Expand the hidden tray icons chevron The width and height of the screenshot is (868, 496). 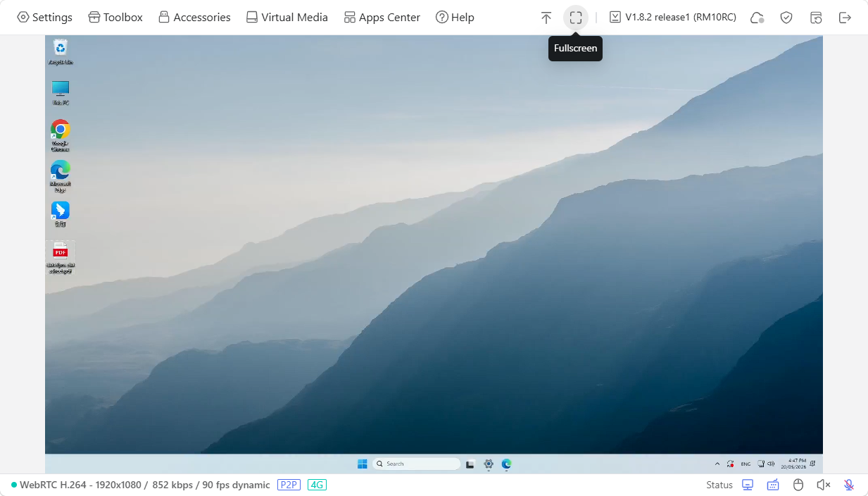[x=717, y=464]
